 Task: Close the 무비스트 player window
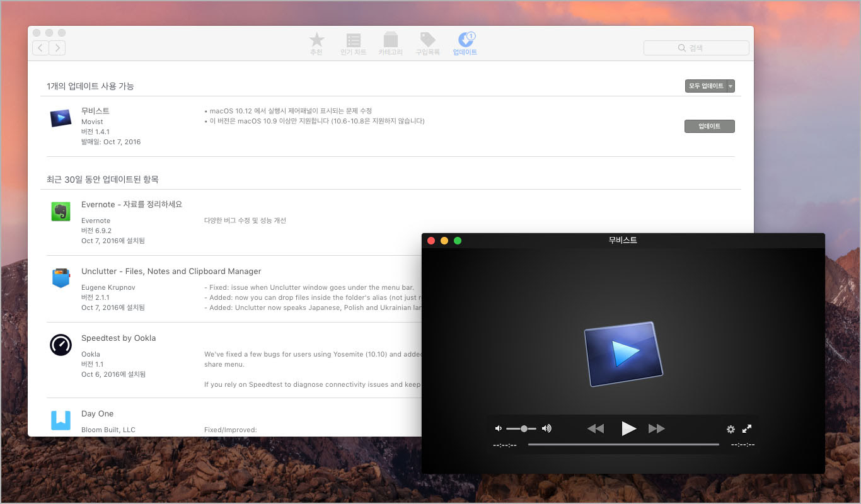431,241
